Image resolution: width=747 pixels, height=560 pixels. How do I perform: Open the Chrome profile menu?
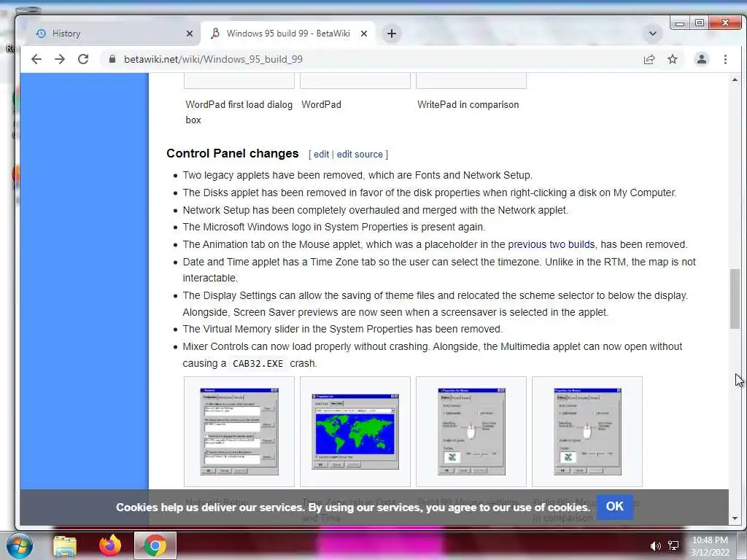pos(701,59)
